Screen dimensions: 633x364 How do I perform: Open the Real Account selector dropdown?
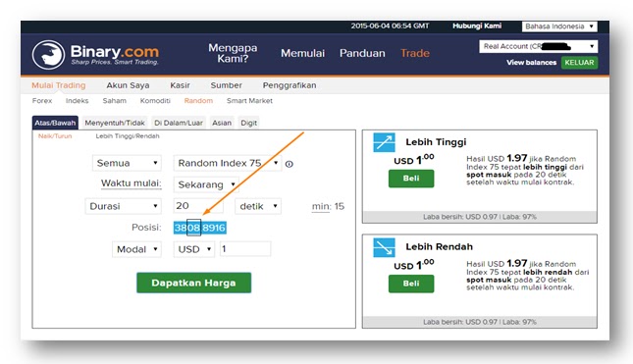(539, 46)
